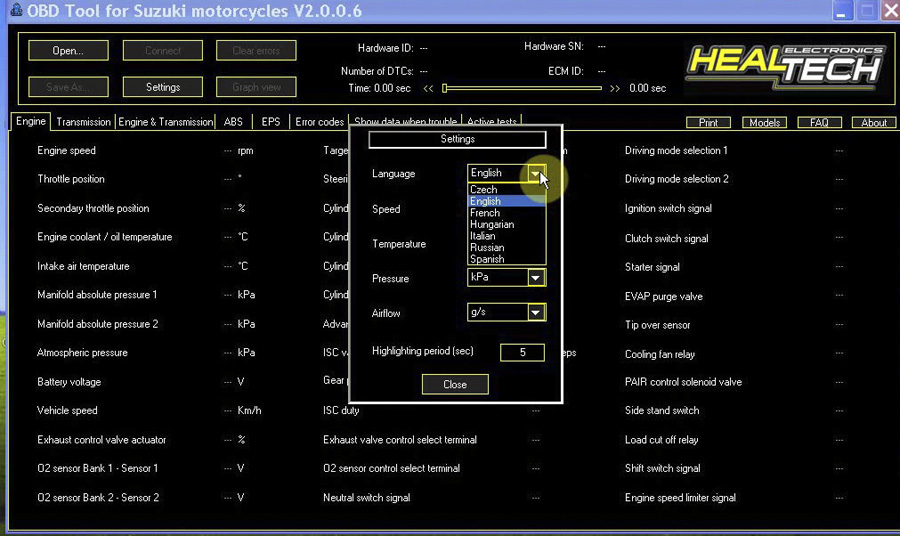Switch to the ABS tab
The image size is (900, 536).
[x=233, y=122]
